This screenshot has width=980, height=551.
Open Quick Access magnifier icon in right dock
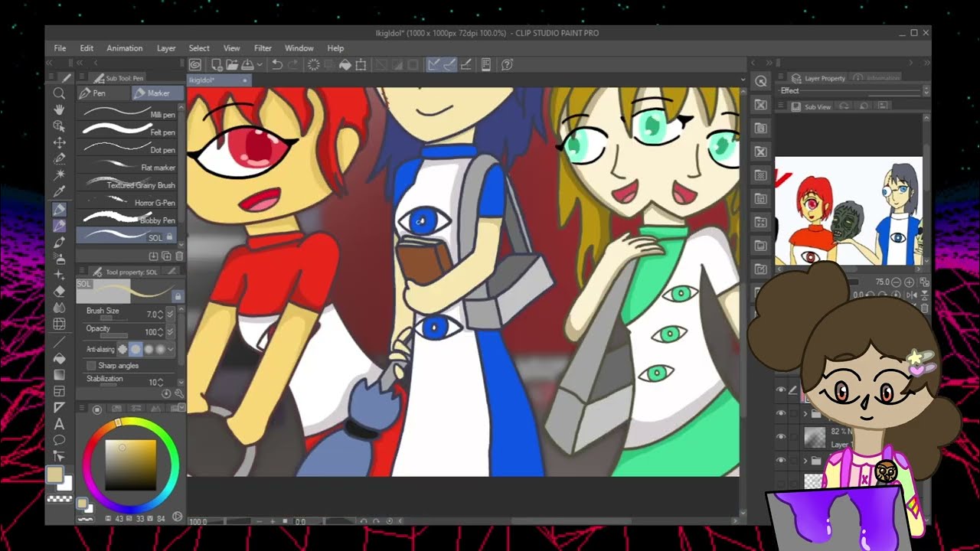tap(761, 81)
